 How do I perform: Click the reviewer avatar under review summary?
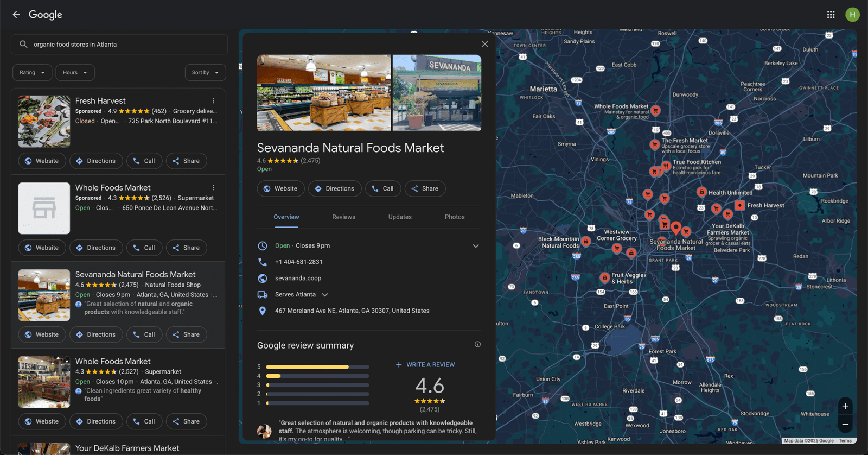(264, 431)
